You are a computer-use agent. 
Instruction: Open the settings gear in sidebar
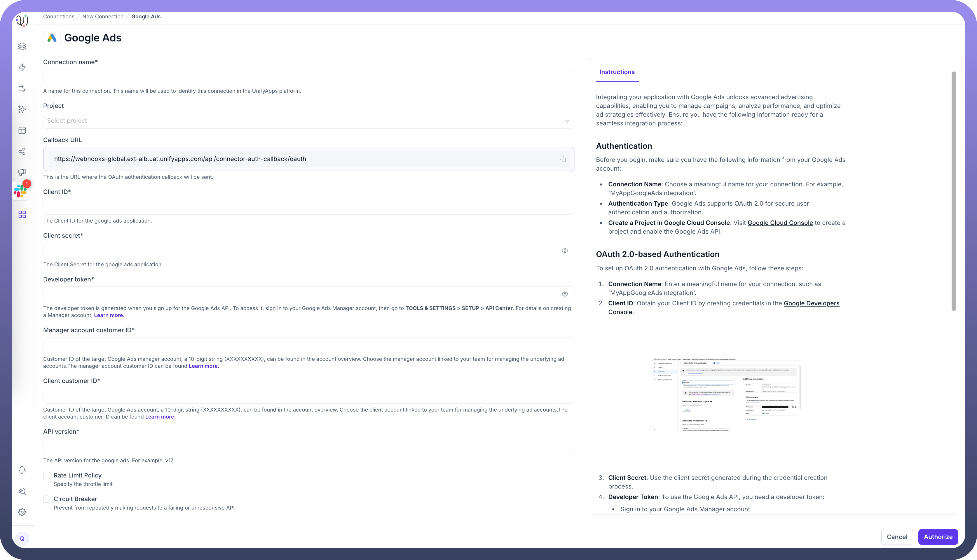click(x=22, y=512)
